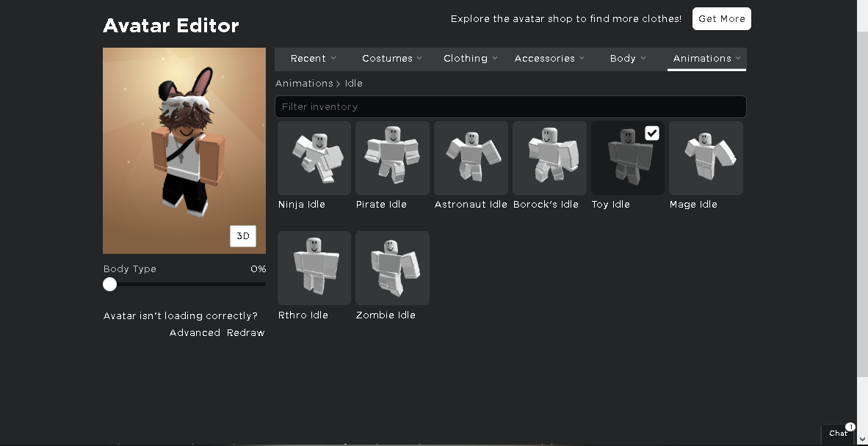
Task: Click the Animations breadcrumb link
Action: click(304, 84)
